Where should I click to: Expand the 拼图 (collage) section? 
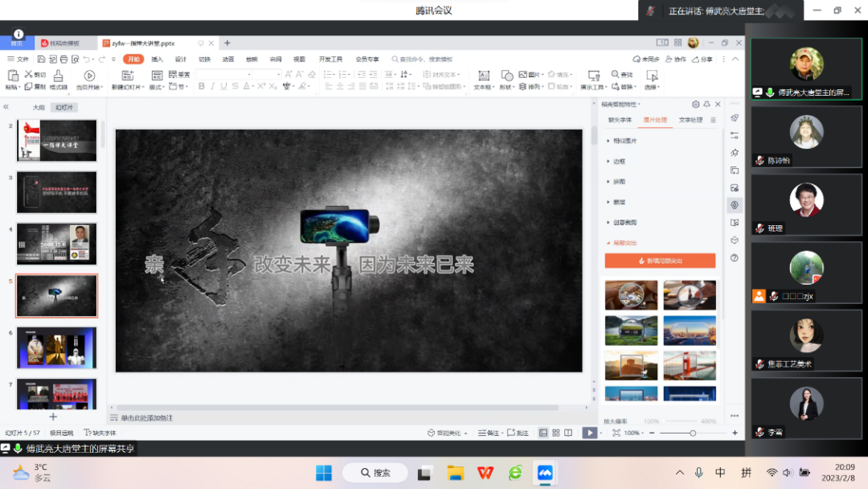point(619,182)
